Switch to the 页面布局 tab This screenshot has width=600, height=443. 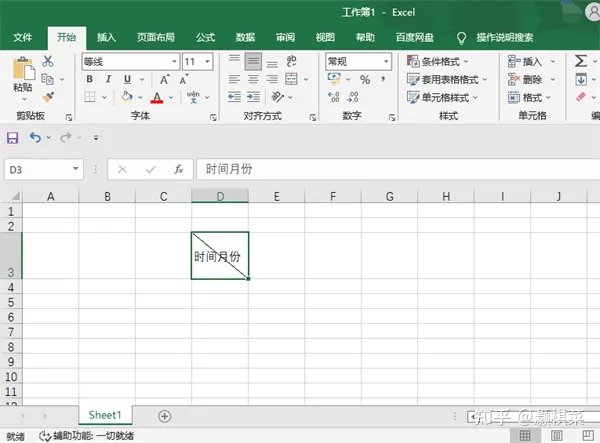click(x=156, y=37)
